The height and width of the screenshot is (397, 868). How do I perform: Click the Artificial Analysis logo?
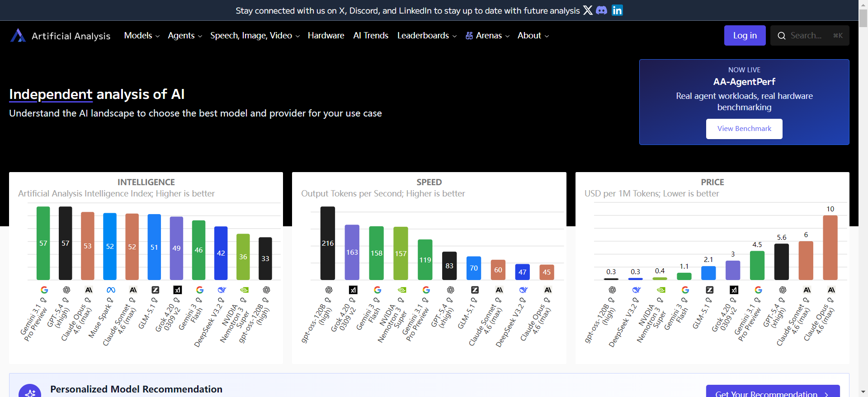pos(60,36)
